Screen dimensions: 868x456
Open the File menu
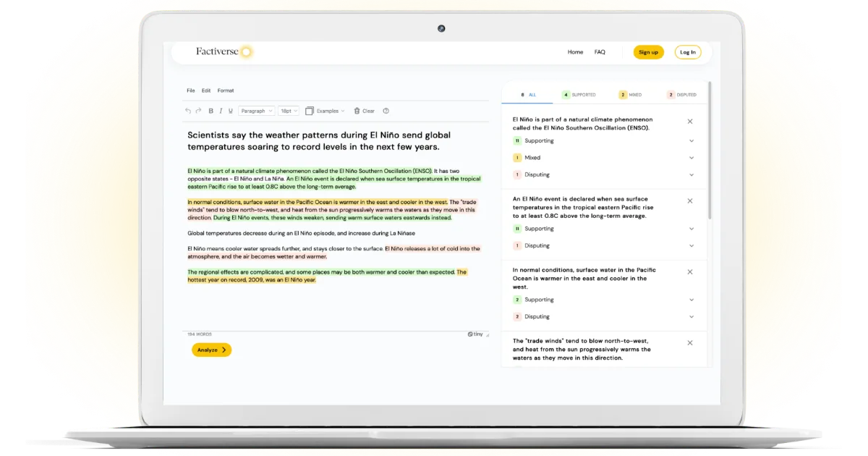click(x=191, y=90)
